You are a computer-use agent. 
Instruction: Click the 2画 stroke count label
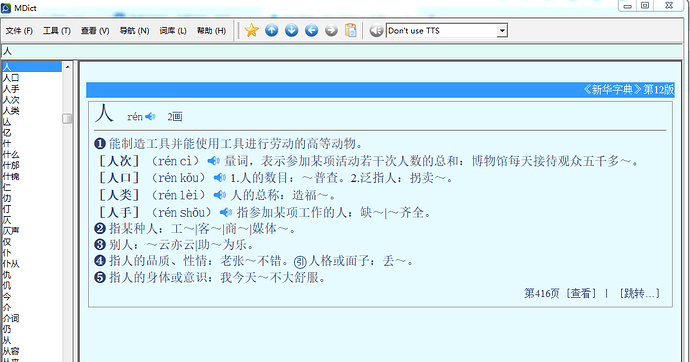click(175, 117)
